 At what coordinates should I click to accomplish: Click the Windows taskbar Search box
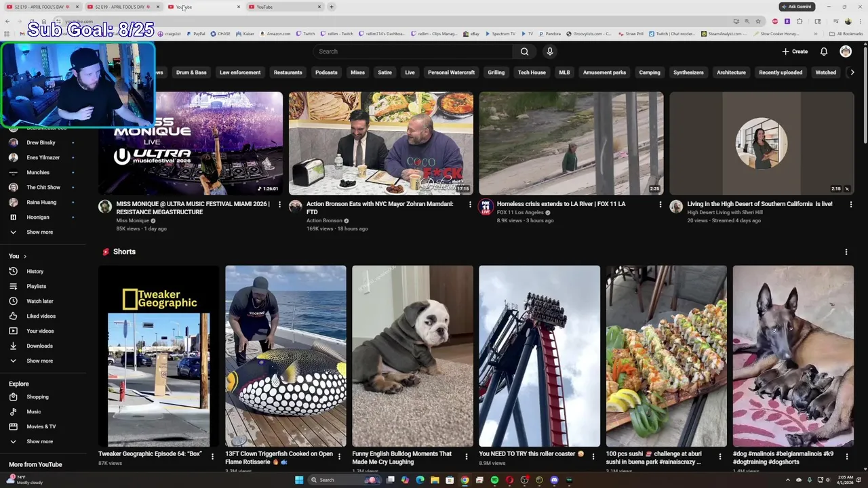[x=346, y=480]
